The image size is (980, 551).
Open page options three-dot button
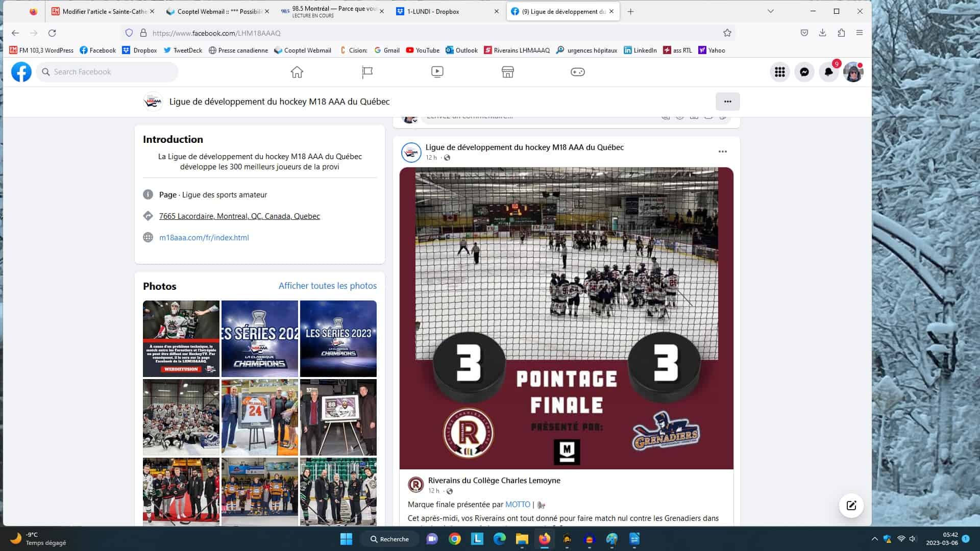(x=727, y=102)
